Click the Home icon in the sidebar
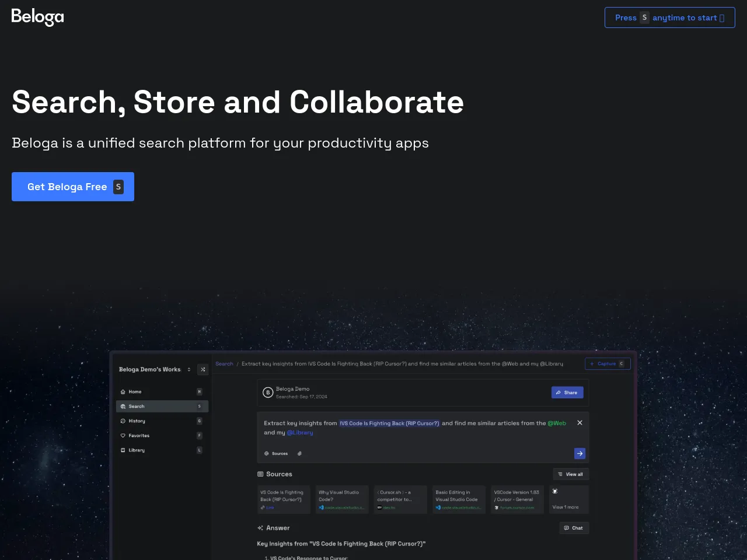This screenshot has height=560, width=747. (123, 392)
